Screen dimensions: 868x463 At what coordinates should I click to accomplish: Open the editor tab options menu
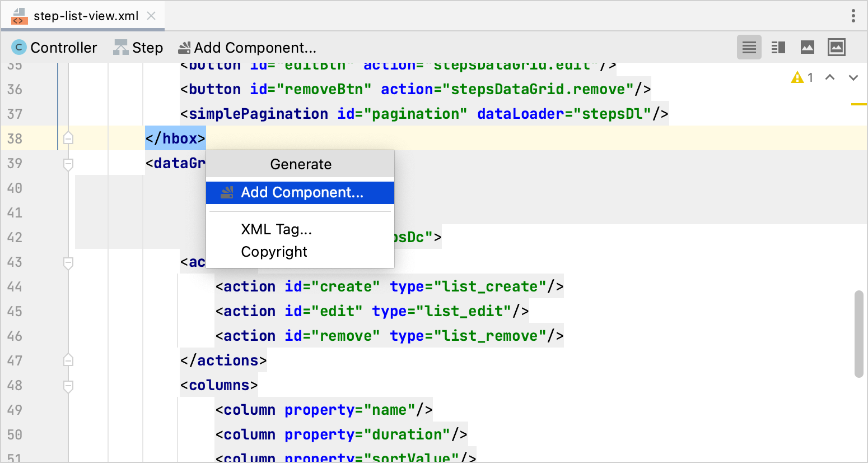pos(853,16)
